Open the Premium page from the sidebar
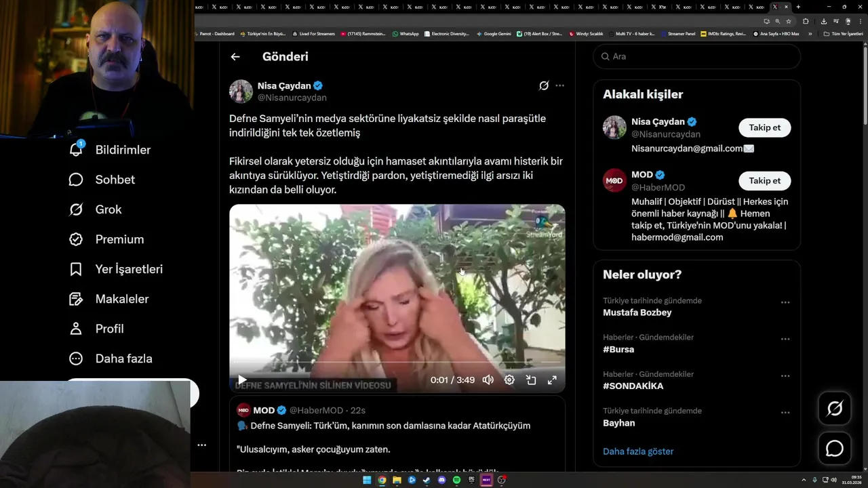The width and height of the screenshot is (868, 488). click(106, 239)
